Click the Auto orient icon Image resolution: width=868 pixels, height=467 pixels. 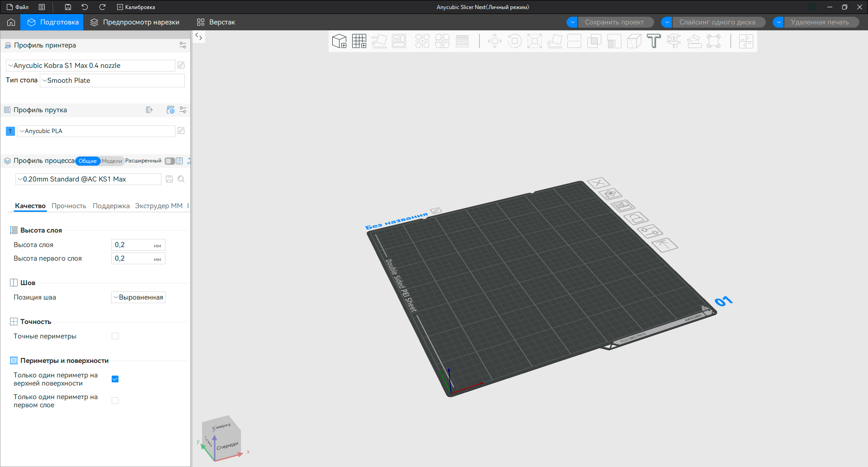379,41
